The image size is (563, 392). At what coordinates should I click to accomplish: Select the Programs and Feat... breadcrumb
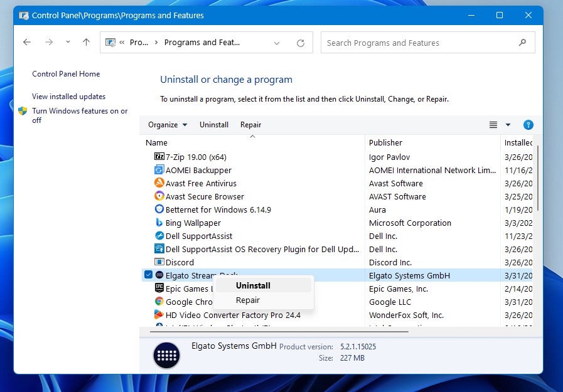coord(202,42)
